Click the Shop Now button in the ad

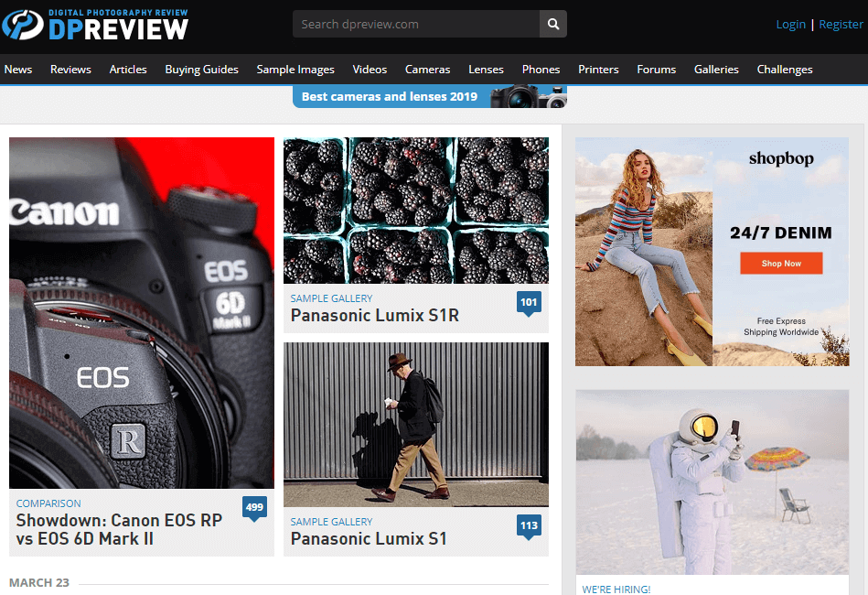[x=781, y=263]
